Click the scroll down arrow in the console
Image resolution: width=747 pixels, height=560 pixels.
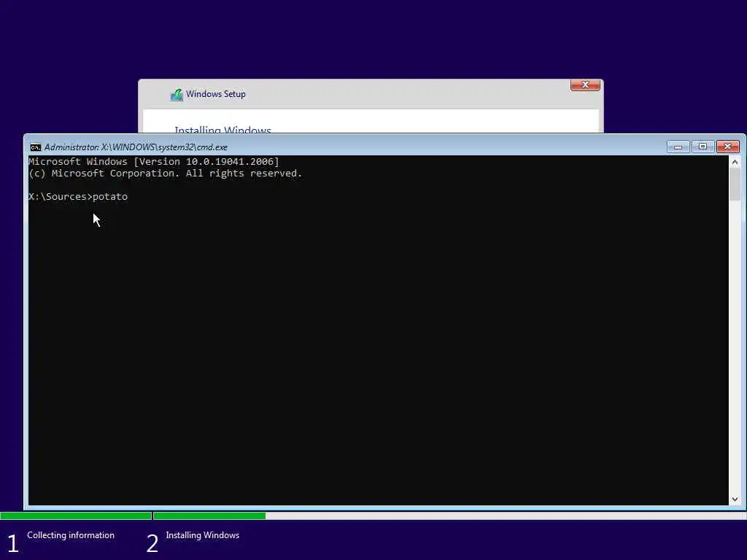pyautogui.click(x=735, y=499)
